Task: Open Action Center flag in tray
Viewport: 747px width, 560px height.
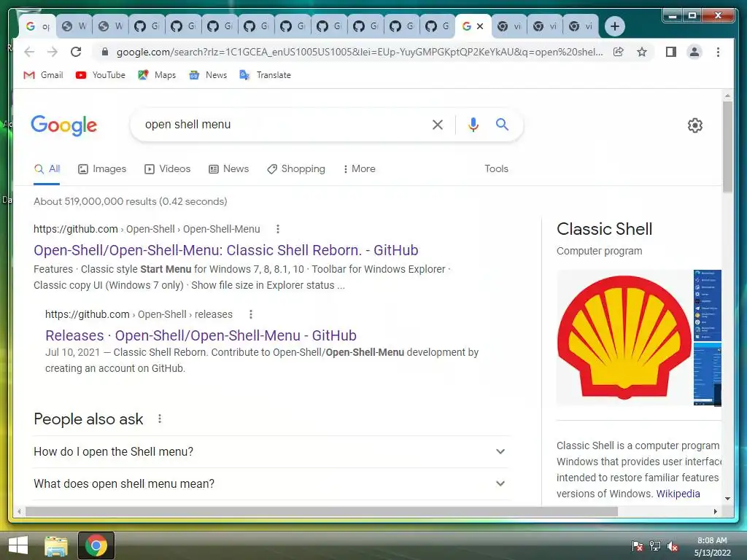Action: point(637,546)
